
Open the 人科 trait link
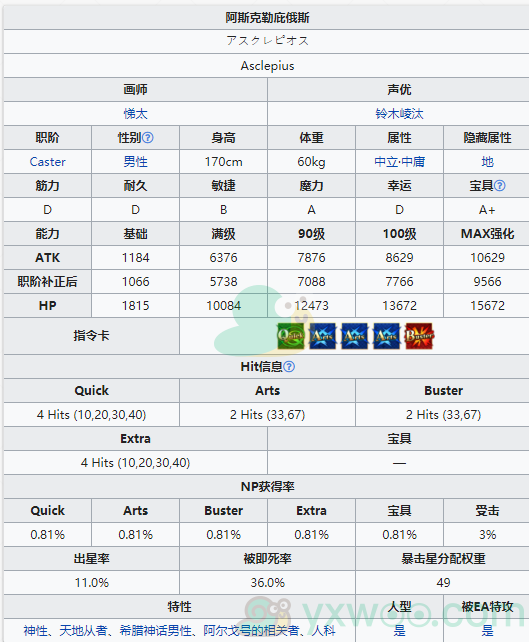click(323, 631)
